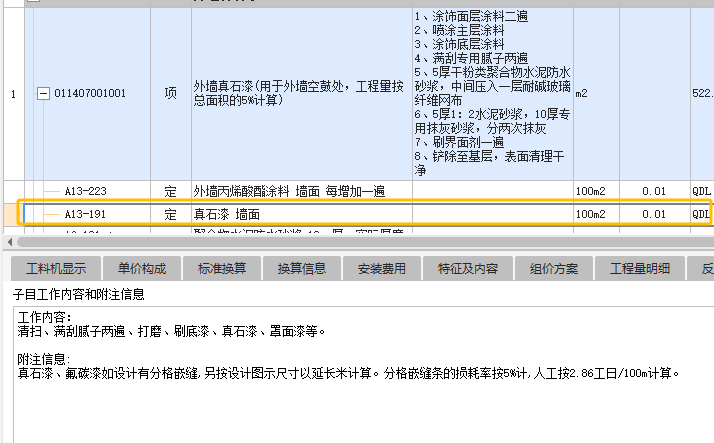Click the 子目工作内容和附注信息 label
This screenshot has height=443, width=714.
coord(78,295)
